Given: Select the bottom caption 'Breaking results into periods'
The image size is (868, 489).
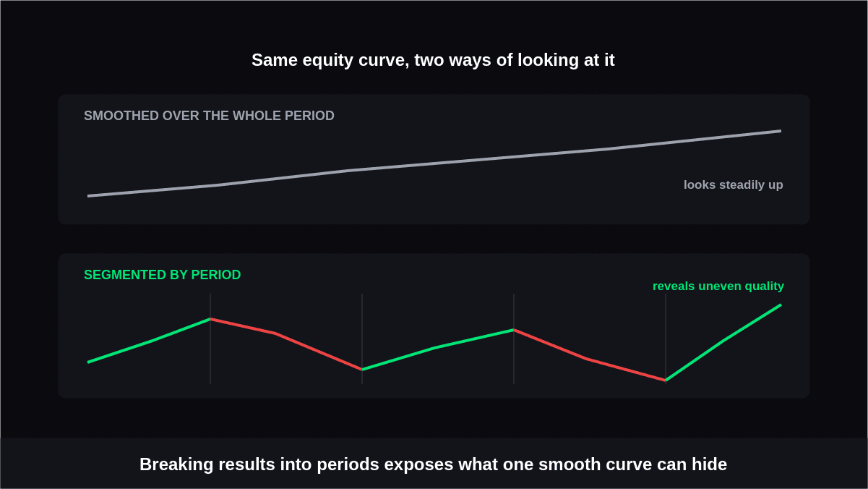Looking at the screenshot, I should (433, 464).
